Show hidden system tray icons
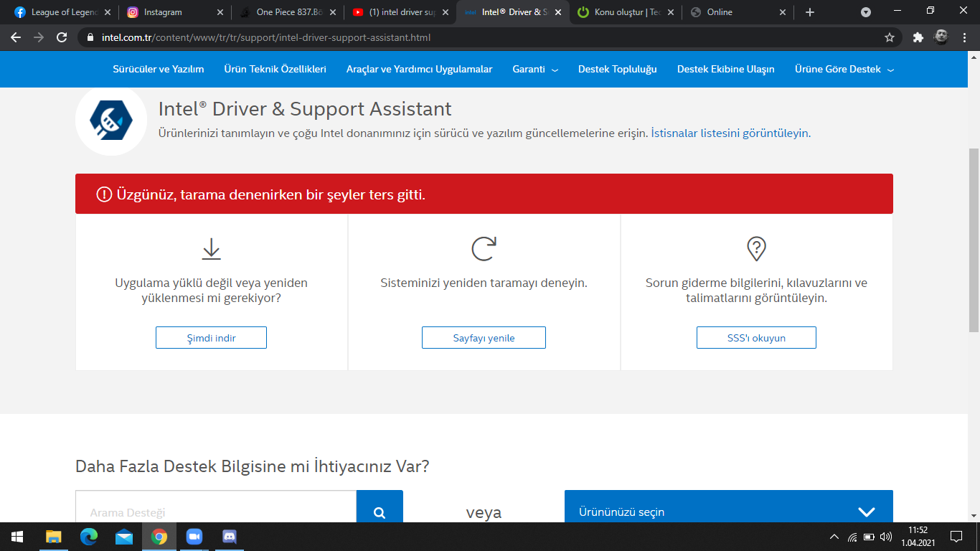 pos(834,537)
